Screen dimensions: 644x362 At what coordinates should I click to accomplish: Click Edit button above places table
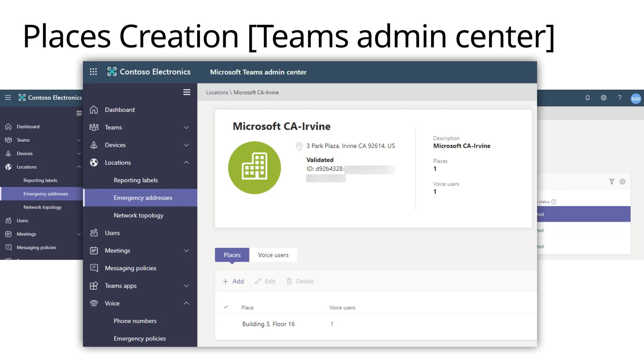(265, 281)
